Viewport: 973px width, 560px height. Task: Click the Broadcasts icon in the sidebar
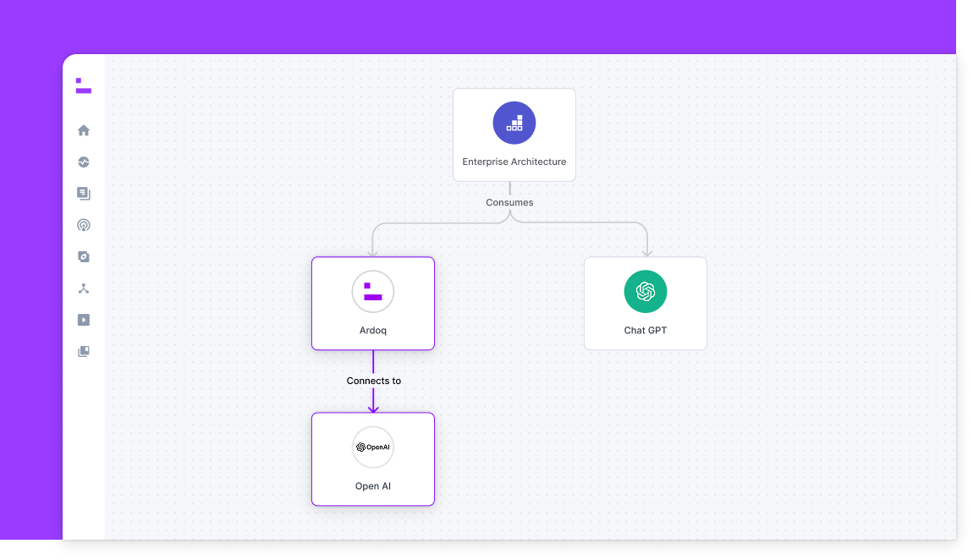[x=83, y=224]
